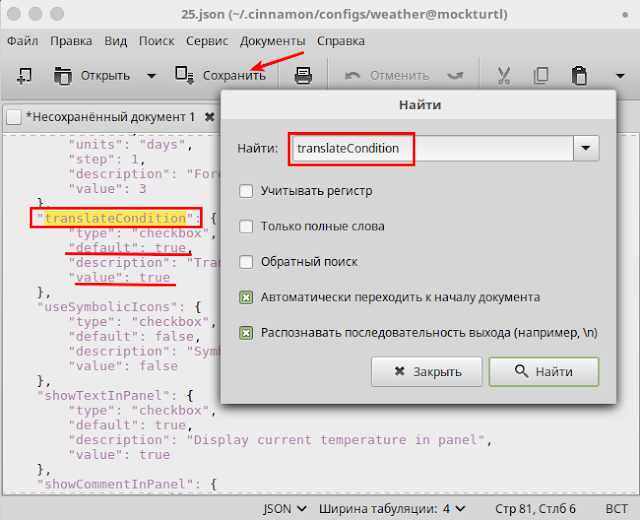Click the print icon in toolbar
This screenshot has height=520, width=640.
click(303, 76)
